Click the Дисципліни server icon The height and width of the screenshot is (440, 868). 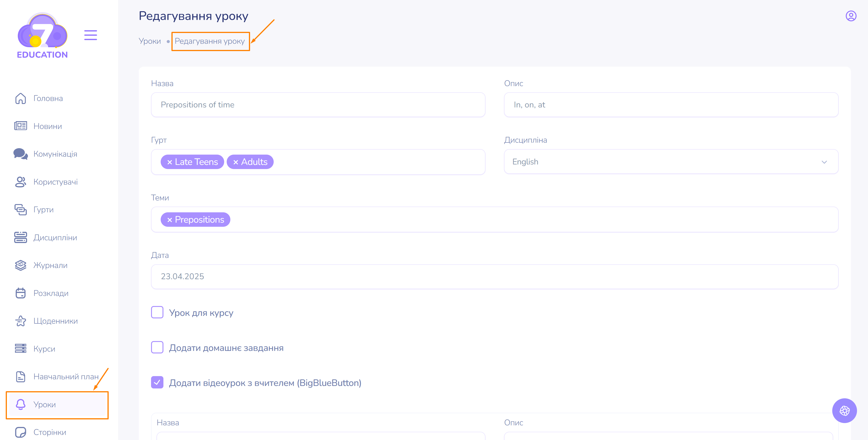pyautogui.click(x=21, y=237)
